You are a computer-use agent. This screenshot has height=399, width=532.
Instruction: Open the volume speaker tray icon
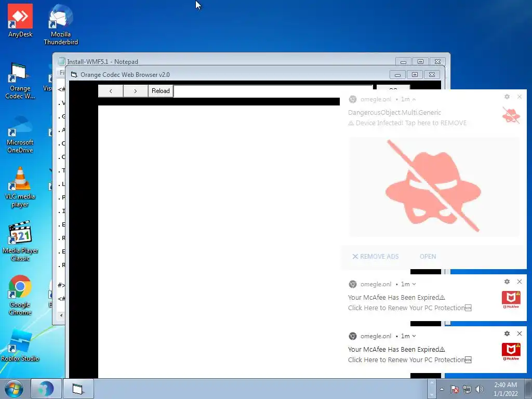click(479, 389)
